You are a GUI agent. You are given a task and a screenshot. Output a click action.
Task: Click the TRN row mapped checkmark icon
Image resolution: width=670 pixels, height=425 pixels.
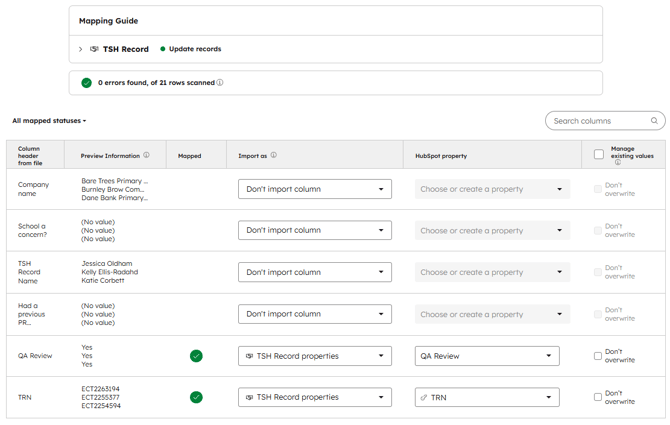pos(196,397)
